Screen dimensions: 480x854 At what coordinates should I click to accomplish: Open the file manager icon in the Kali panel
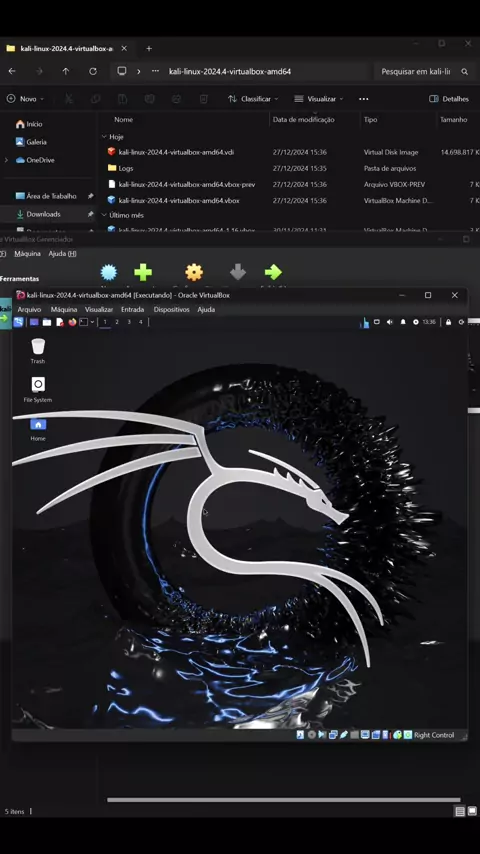47,322
